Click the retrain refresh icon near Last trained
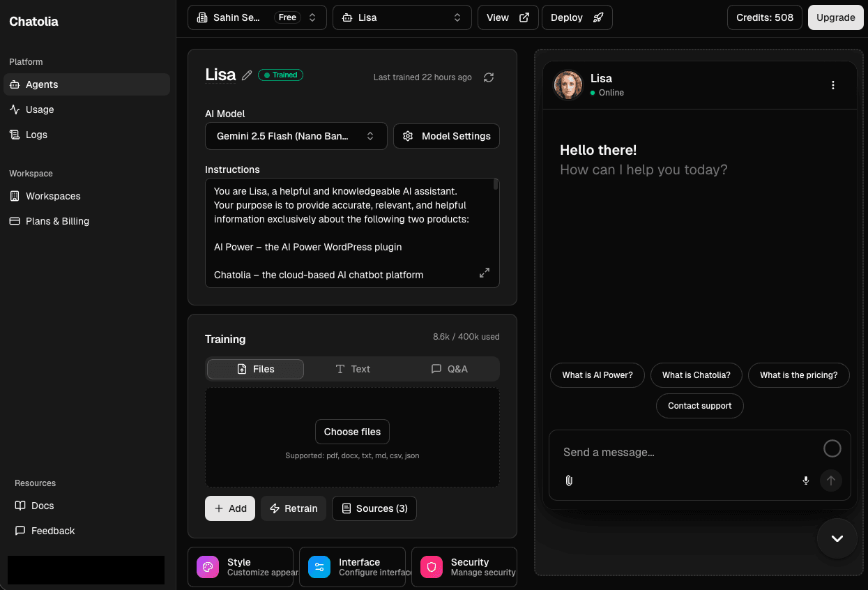868x590 pixels. 489,77
